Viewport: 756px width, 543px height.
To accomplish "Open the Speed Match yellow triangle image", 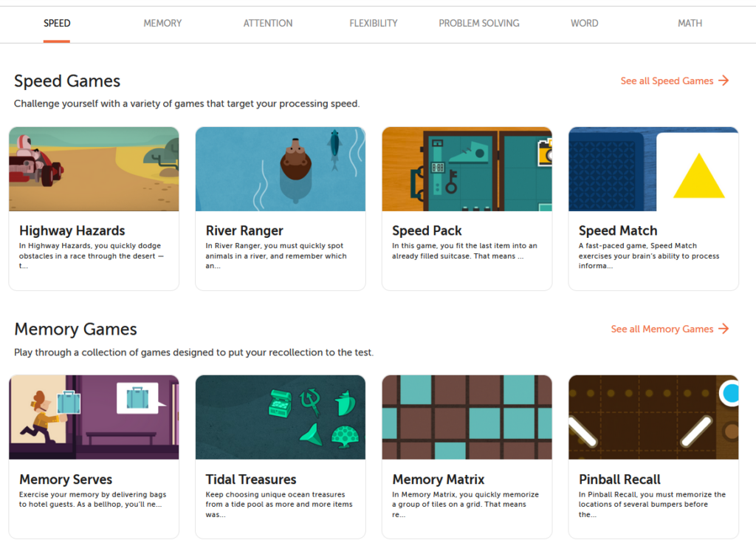I will click(653, 169).
